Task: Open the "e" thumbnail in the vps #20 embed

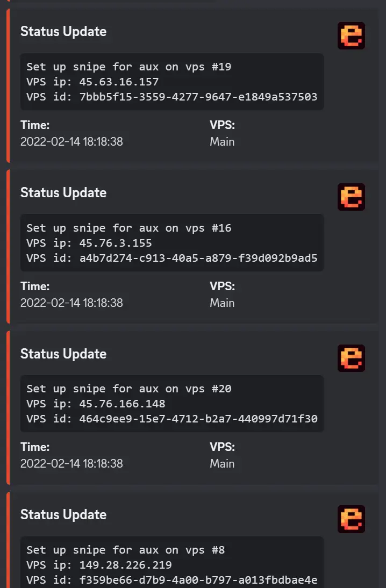Action: point(351,358)
